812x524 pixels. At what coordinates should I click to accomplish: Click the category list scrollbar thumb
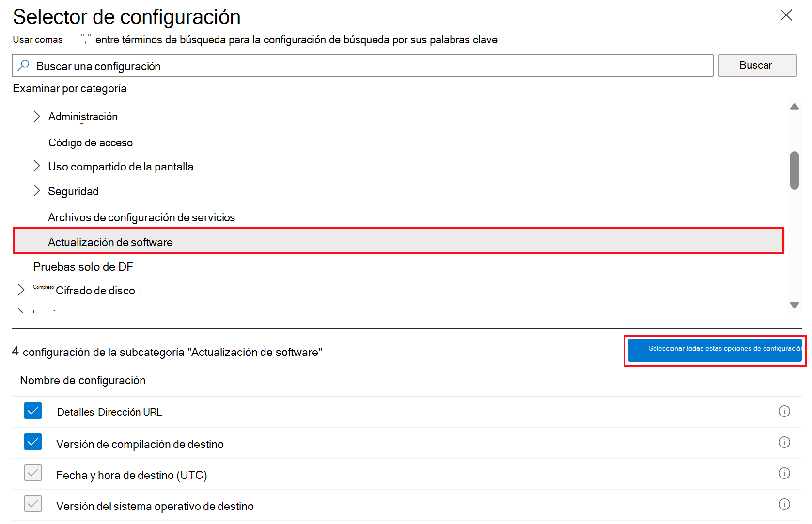795,170
